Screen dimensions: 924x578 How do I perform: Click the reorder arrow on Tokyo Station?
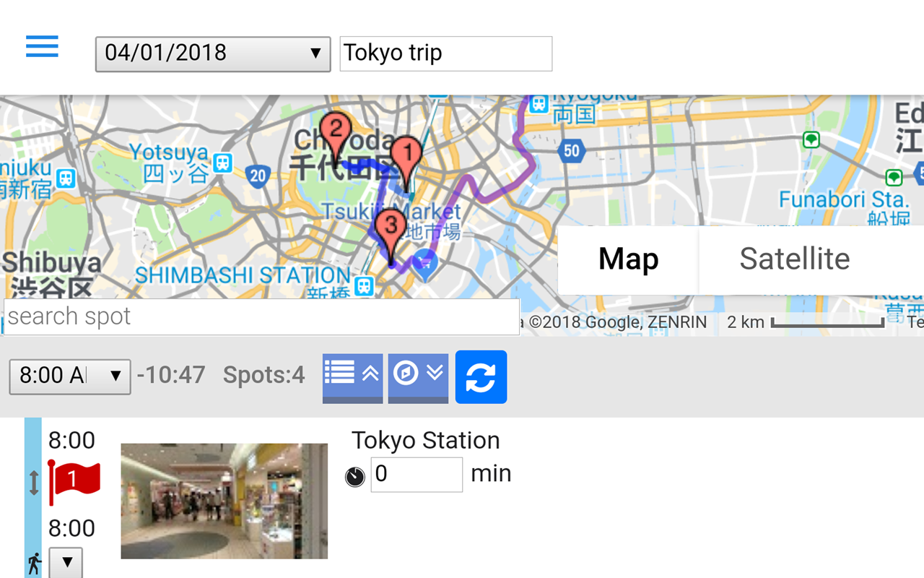(x=33, y=483)
